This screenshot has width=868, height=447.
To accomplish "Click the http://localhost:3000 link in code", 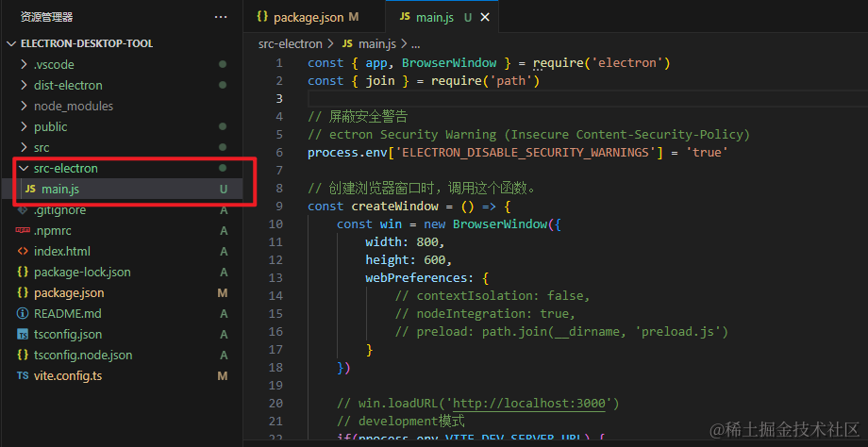I will coord(532,404).
